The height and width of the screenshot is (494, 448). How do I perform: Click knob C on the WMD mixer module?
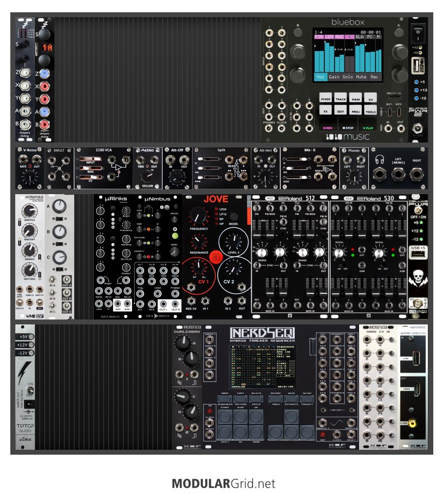tap(59, 258)
